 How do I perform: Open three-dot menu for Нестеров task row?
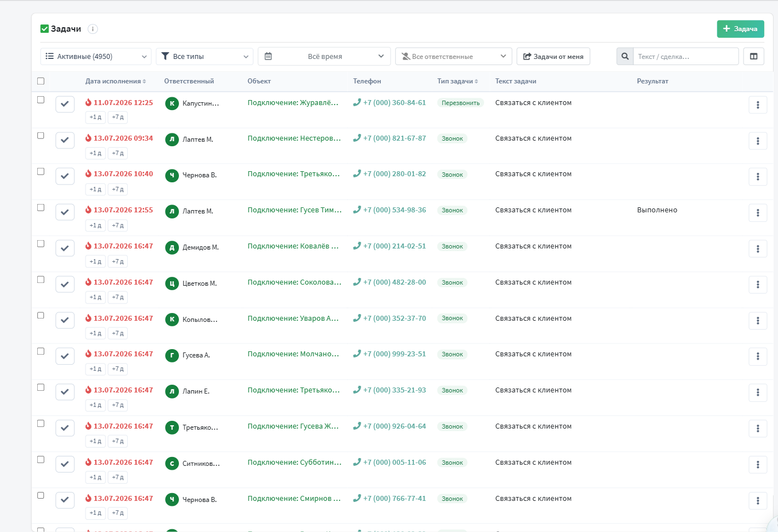[x=758, y=141]
